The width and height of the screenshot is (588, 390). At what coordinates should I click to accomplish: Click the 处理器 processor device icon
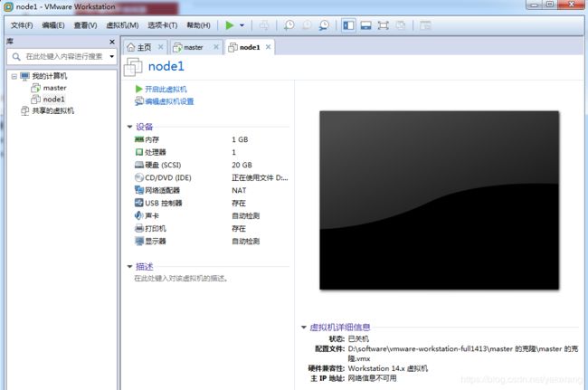139,152
